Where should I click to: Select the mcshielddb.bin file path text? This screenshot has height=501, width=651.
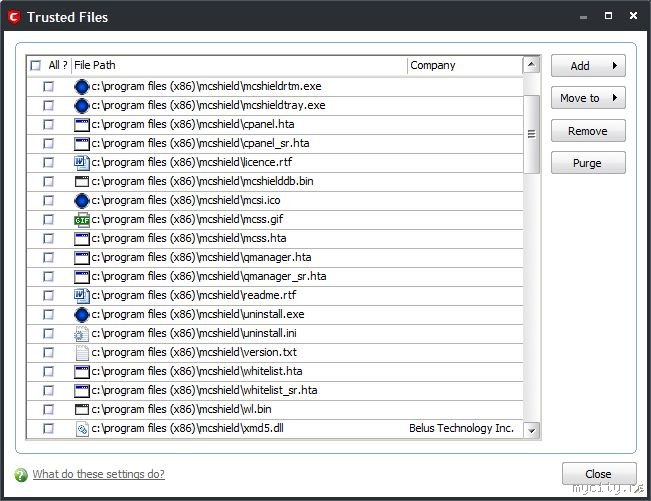pos(202,181)
